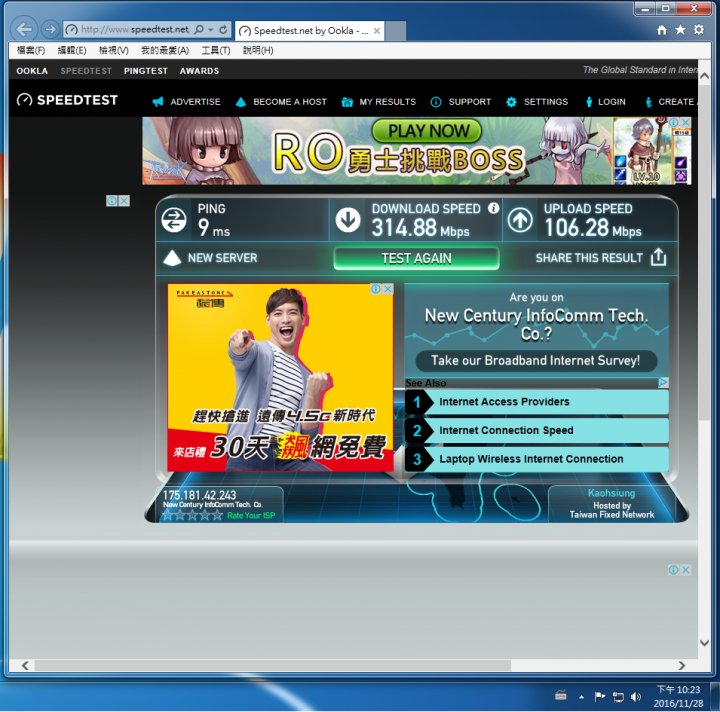
Task: Click the OOKLA top navigation link
Action: coord(32,71)
